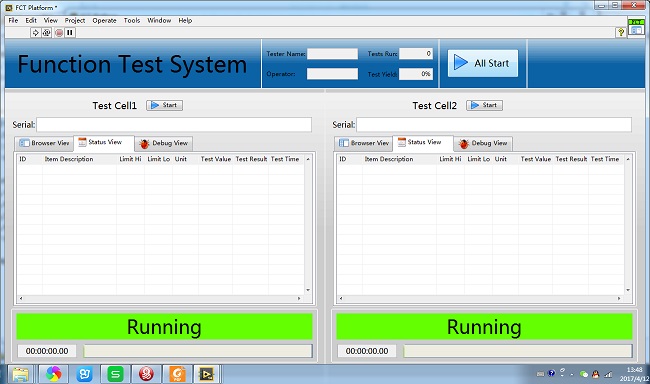Open the Help menu

185,20
